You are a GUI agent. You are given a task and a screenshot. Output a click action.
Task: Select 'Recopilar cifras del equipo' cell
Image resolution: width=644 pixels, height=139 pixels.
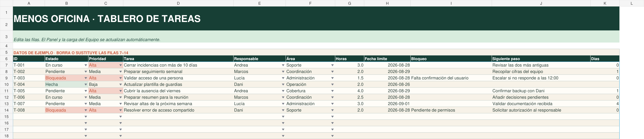(x=541, y=72)
